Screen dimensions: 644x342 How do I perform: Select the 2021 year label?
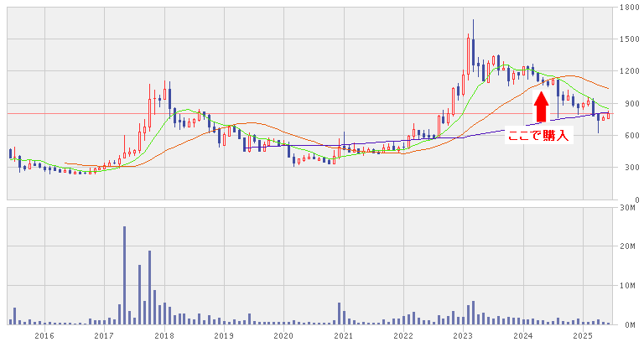[344, 335]
